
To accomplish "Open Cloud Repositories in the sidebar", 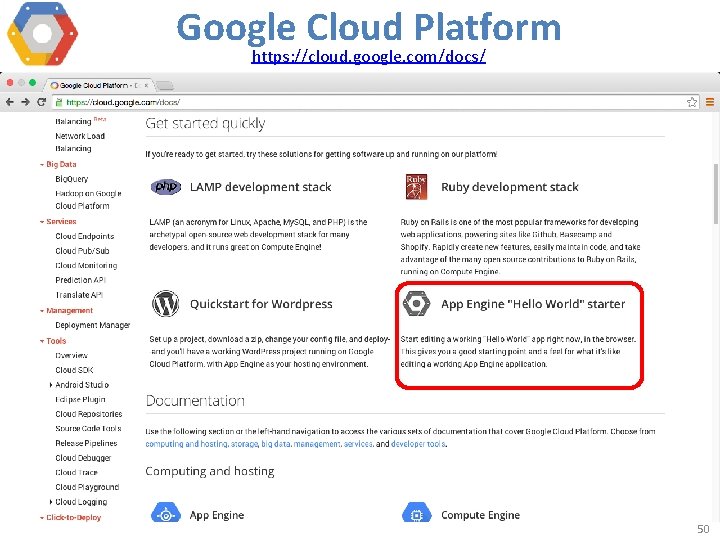I will tap(89, 414).
